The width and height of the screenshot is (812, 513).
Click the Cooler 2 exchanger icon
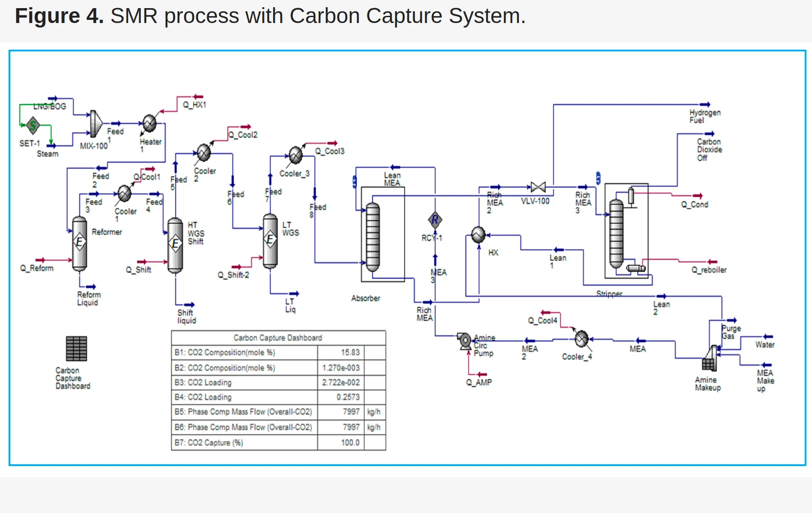[x=204, y=153]
